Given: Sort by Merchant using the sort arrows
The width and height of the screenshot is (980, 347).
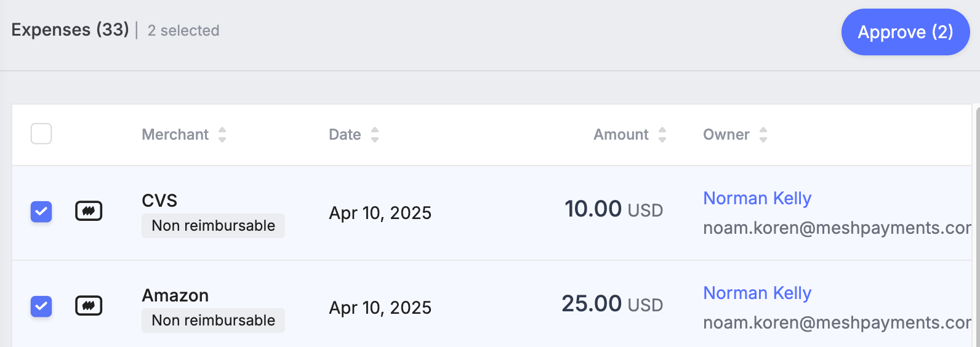Looking at the screenshot, I should click(222, 135).
